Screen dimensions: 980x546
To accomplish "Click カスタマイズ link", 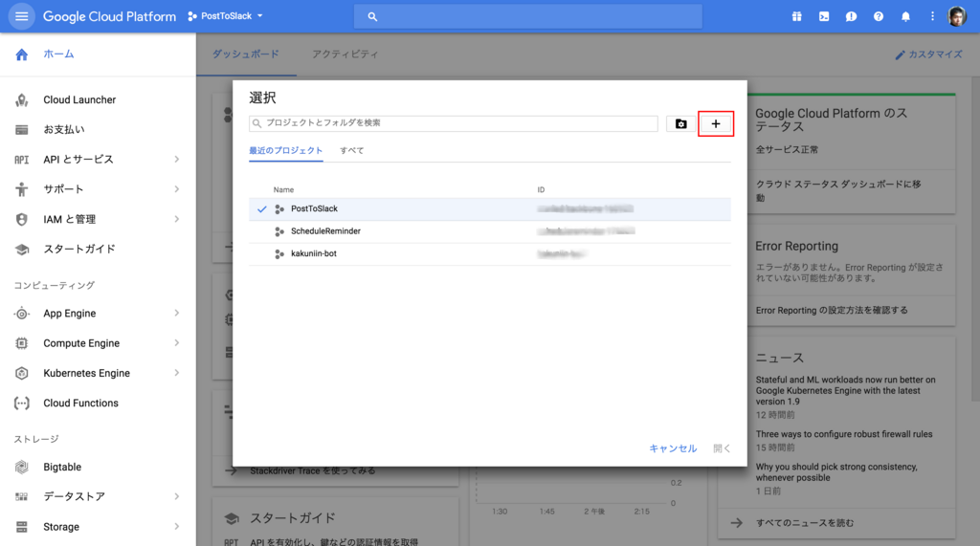I will (928, 55).
